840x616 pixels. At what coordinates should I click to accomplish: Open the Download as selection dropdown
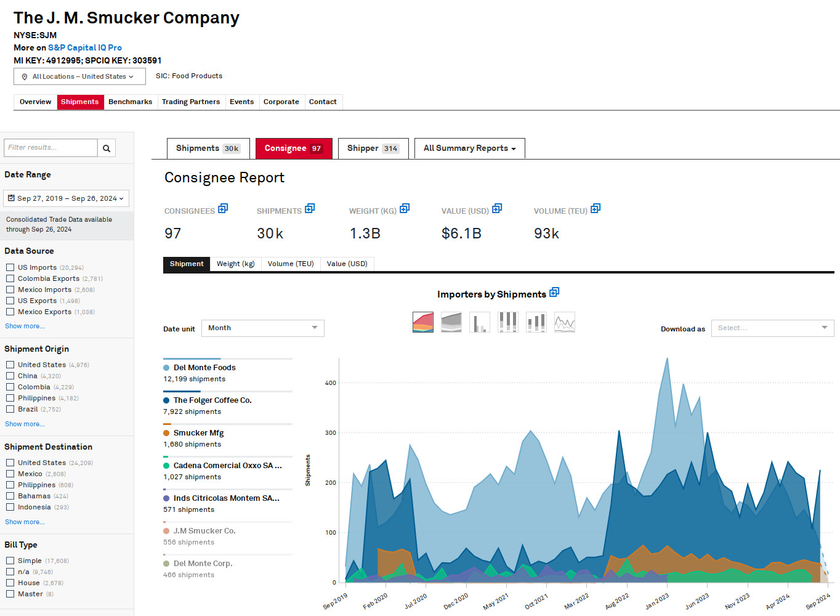772,328
